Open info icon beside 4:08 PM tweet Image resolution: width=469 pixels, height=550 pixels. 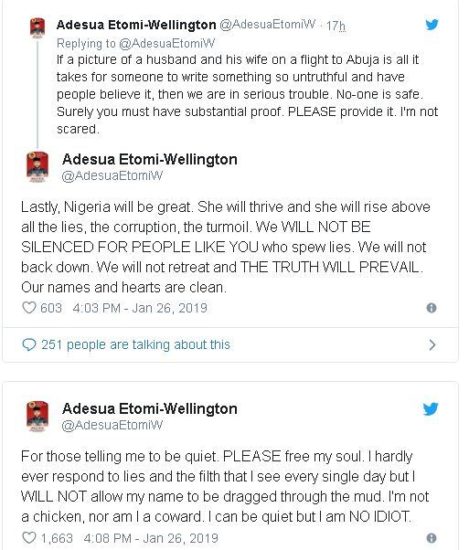coord(431,538)
